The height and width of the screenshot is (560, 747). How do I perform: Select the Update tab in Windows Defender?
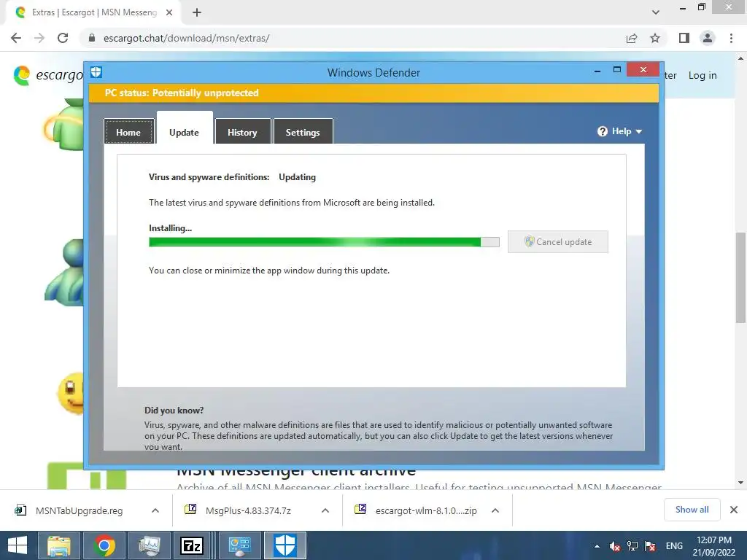[x=185, y=132]
